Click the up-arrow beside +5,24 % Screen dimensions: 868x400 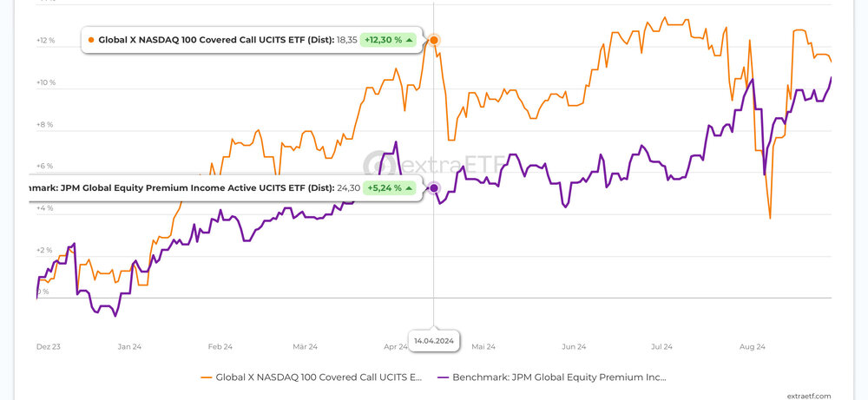click(409, 187)
